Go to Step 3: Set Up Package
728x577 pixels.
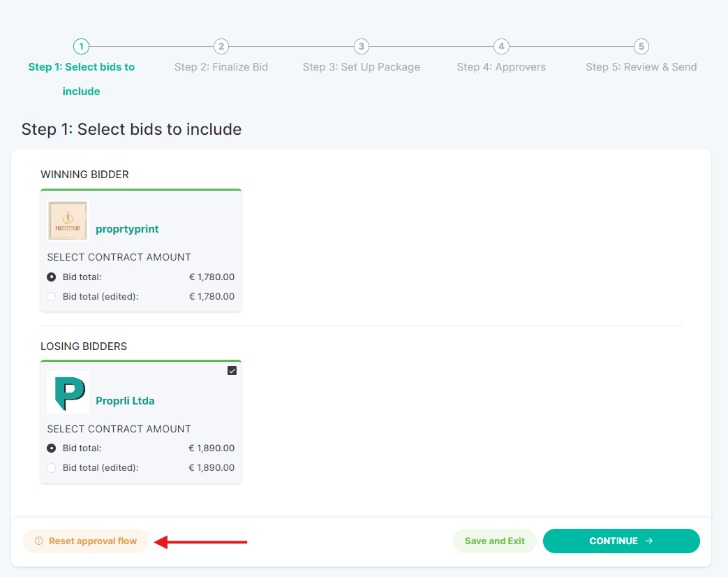pos(362,67)
